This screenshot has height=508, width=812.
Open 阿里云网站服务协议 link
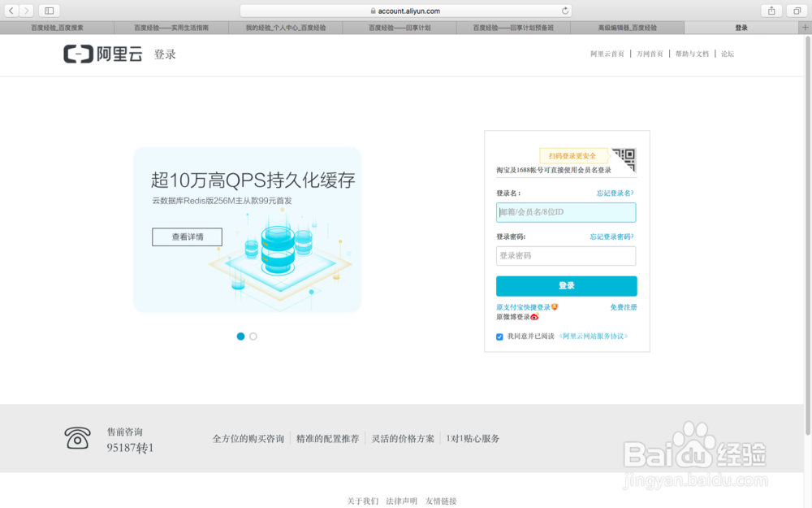point(594,336)
